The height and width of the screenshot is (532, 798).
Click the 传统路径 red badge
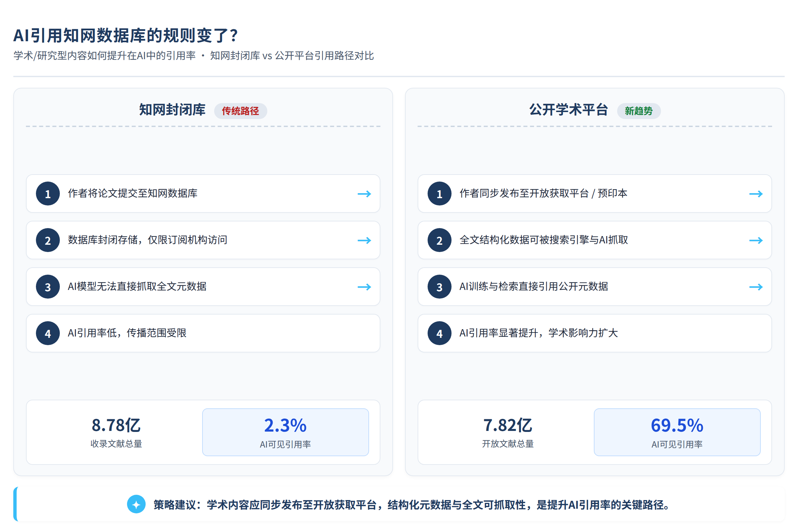240,111
